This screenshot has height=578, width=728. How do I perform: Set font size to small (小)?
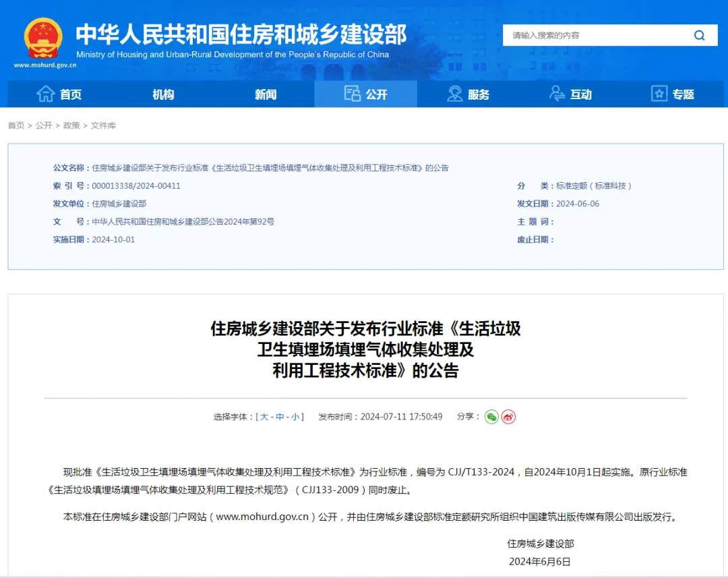295,417
